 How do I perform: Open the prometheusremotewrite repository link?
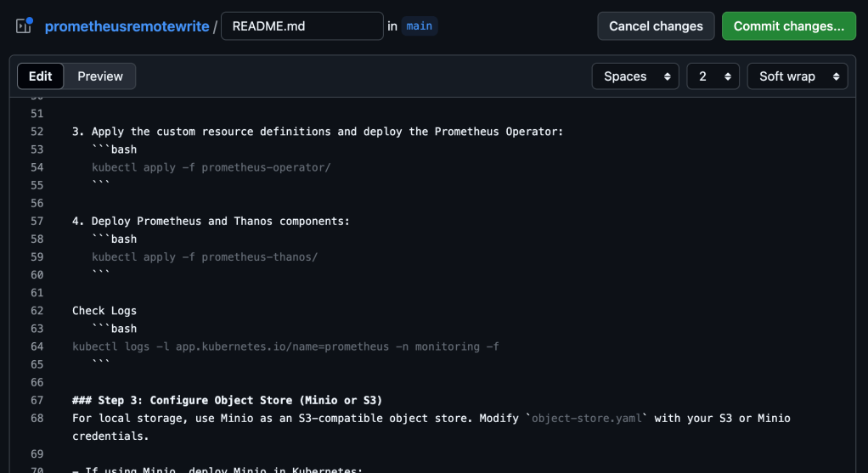127,26
